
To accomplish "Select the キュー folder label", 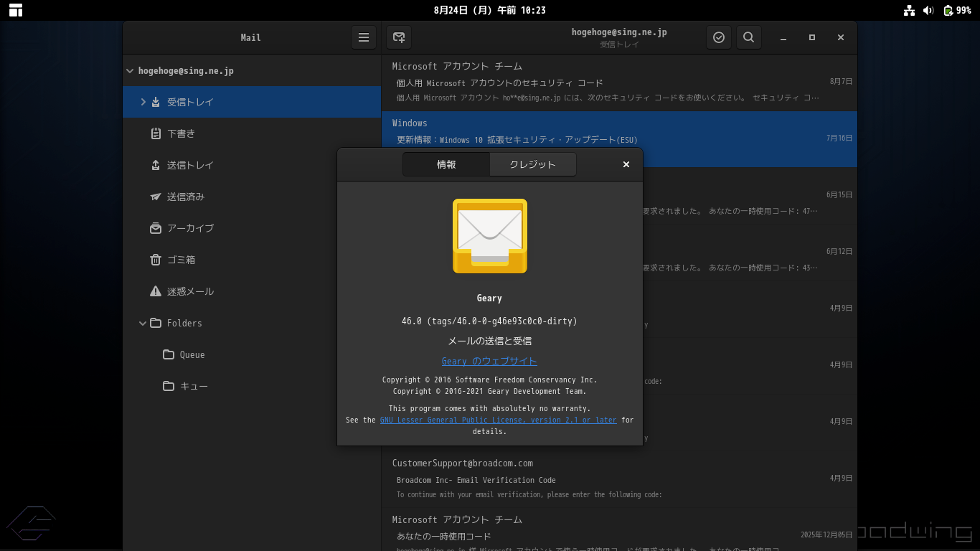I will (x=194, y=386).
